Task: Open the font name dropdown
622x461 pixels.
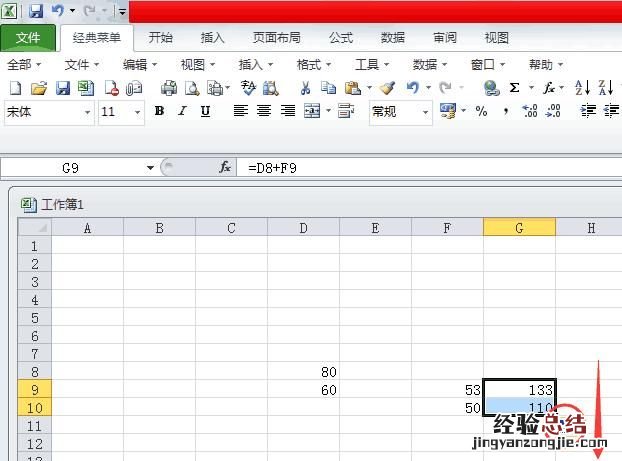Action: (87, 112)
